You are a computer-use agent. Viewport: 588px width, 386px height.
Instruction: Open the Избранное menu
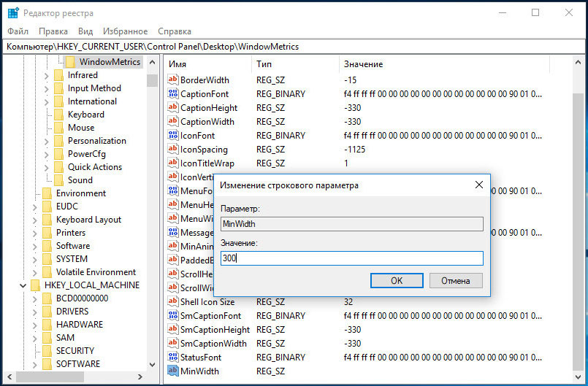pyautogui.click(x=125, y=31)
